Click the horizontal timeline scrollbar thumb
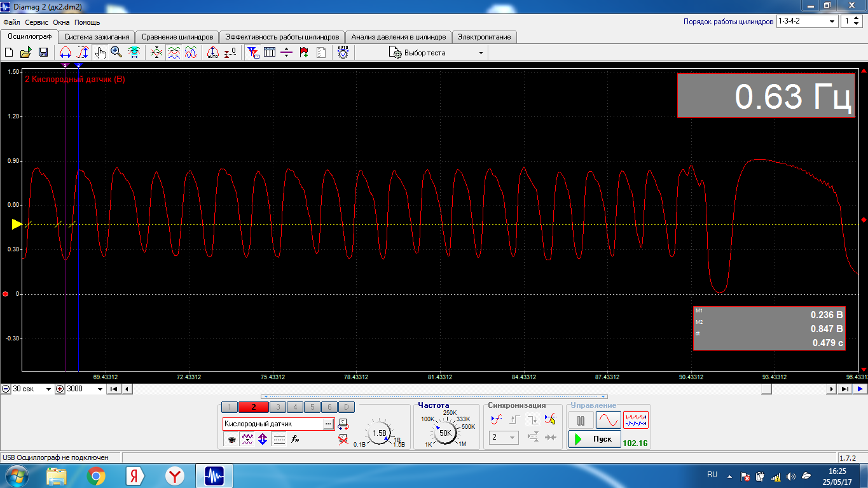Image resolution: width=868 pixels, height=488 pixels. tap(767, 389)
